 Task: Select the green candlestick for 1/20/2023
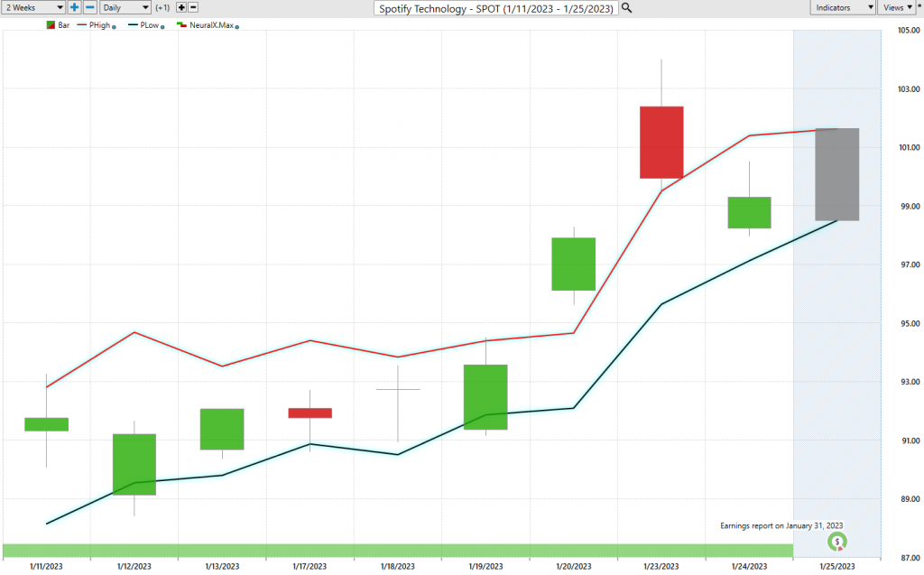(573, 264)
